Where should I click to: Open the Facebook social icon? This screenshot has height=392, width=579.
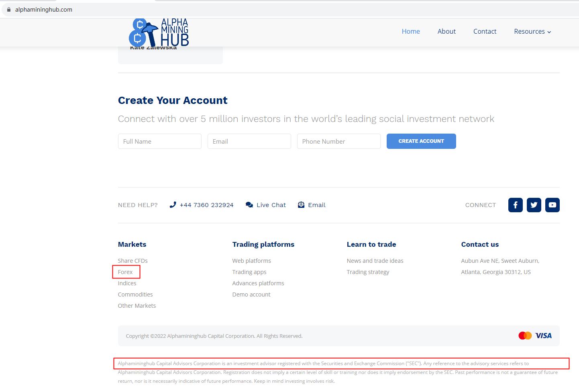[x=516, y=205]
